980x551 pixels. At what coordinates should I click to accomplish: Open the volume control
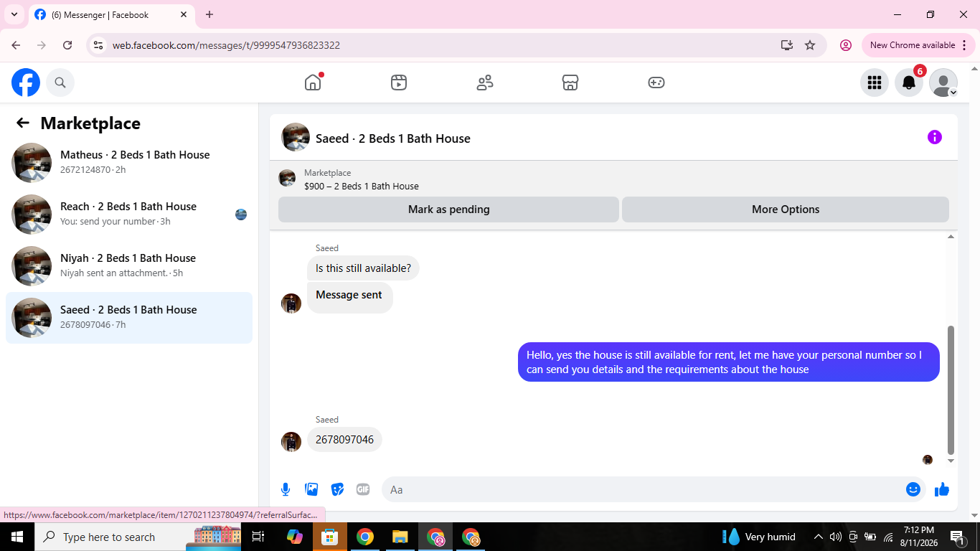click(835, 537)
